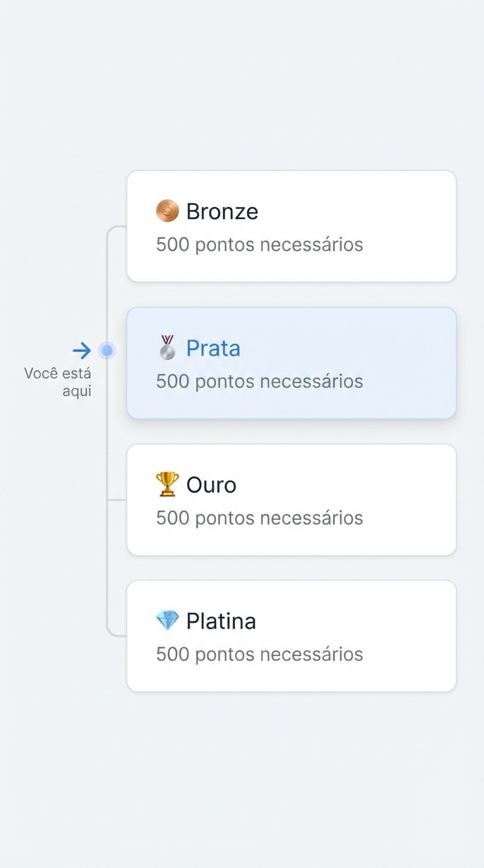Click the Você está aqui label
This screenshot has width=484, height=868.
57,381
